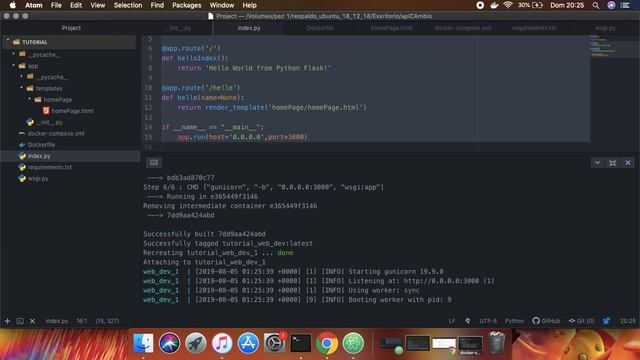
Task: Switch to the __init__.py editor tab
Action: click(x=178, y=28)
